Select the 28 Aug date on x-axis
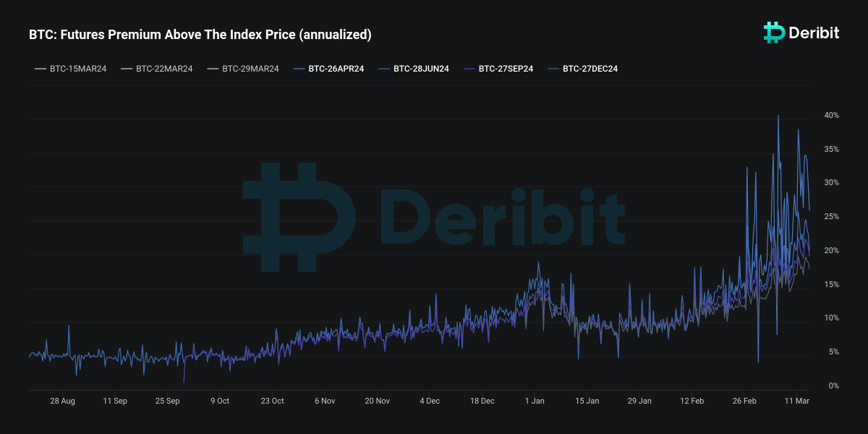The height and width of the screenshot is (434, 868). pos(63,401)
